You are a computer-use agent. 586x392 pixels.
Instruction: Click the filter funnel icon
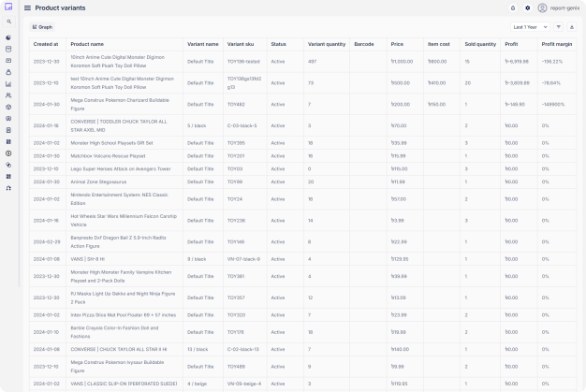click(x=558, y=27)
